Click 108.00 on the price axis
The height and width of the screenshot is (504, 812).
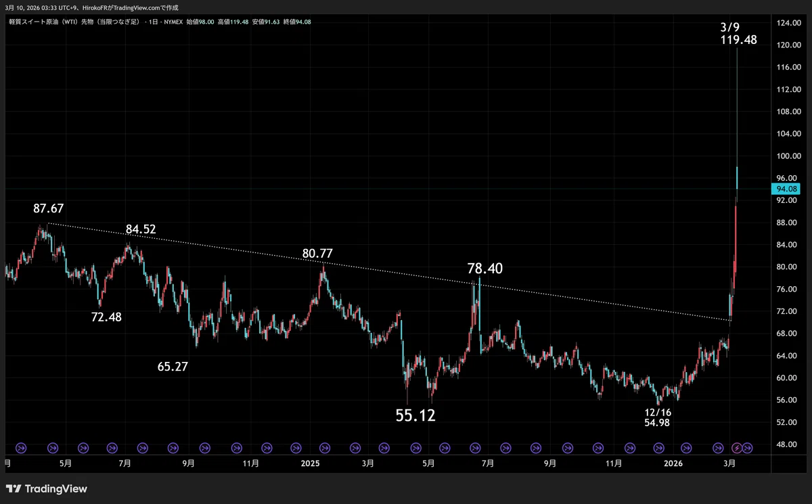[788, 112]
